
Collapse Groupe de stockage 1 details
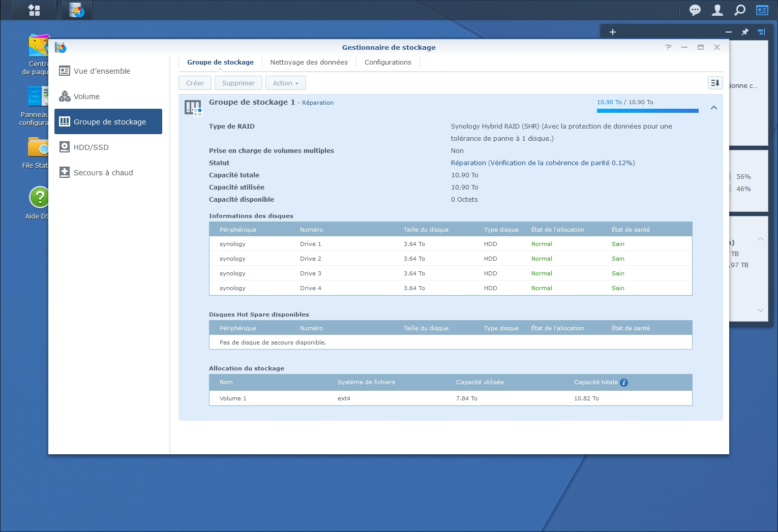pos(714,108)
